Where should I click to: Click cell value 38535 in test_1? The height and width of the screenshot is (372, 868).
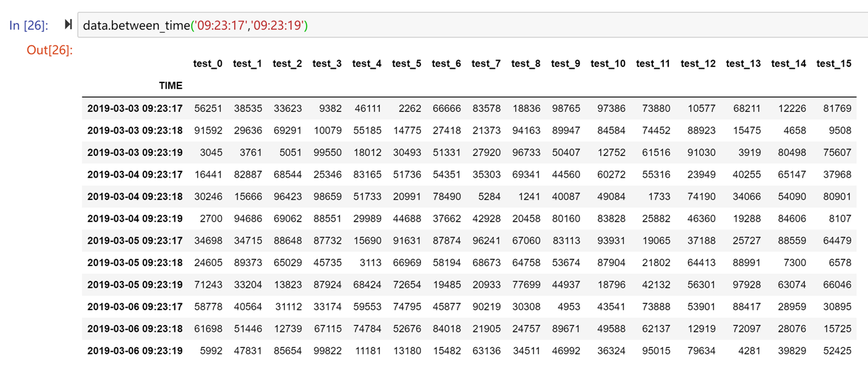pyautogui.click(x=248, y=108)
